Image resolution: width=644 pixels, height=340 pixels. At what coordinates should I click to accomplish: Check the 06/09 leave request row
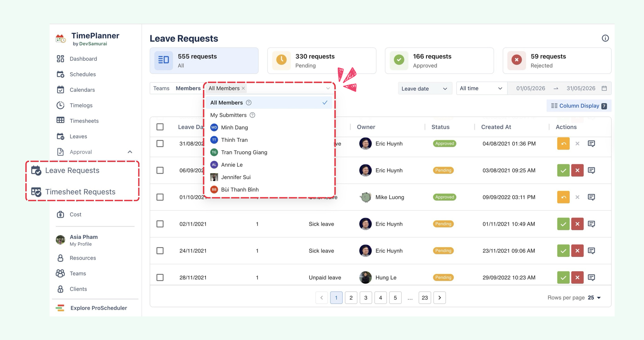[x=160, y=170]
